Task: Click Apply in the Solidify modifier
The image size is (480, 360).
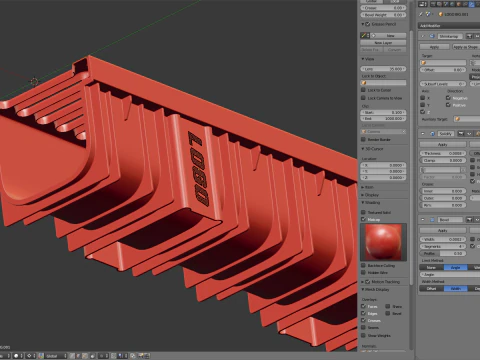Action: point(443,144)
